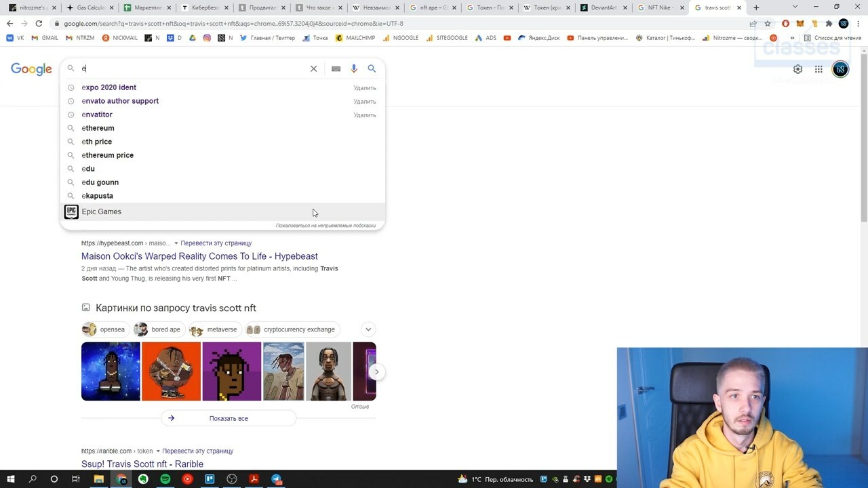Open Google apps grid
The width and height of the screenshot is (868, 488).
click(818, 69)
